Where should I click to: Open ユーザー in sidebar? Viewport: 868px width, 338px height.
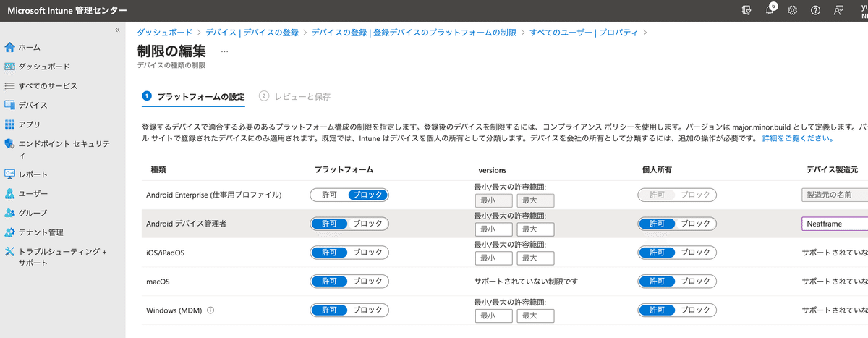click(x=33, y=194)
